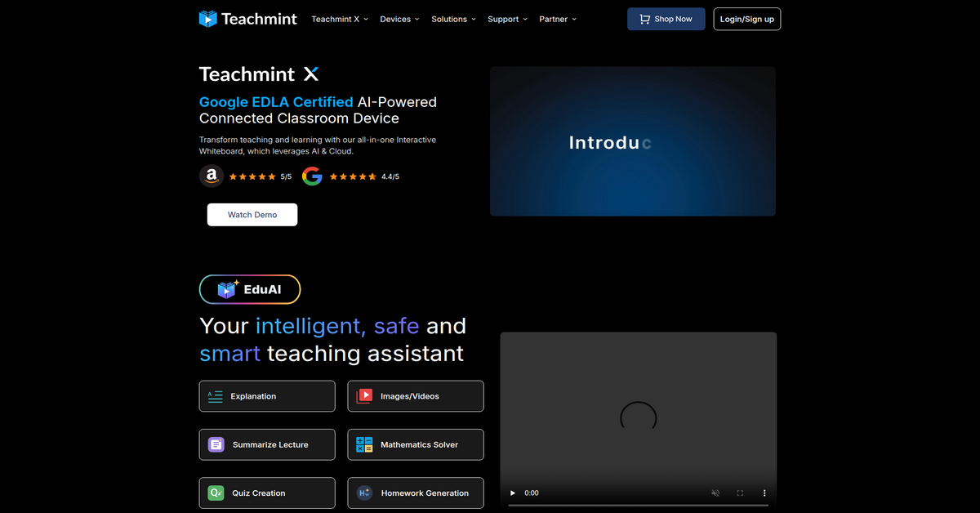Click the Google 4.4 star rating
This screenshot has height=513, width=980.
[x=353, y=176]
